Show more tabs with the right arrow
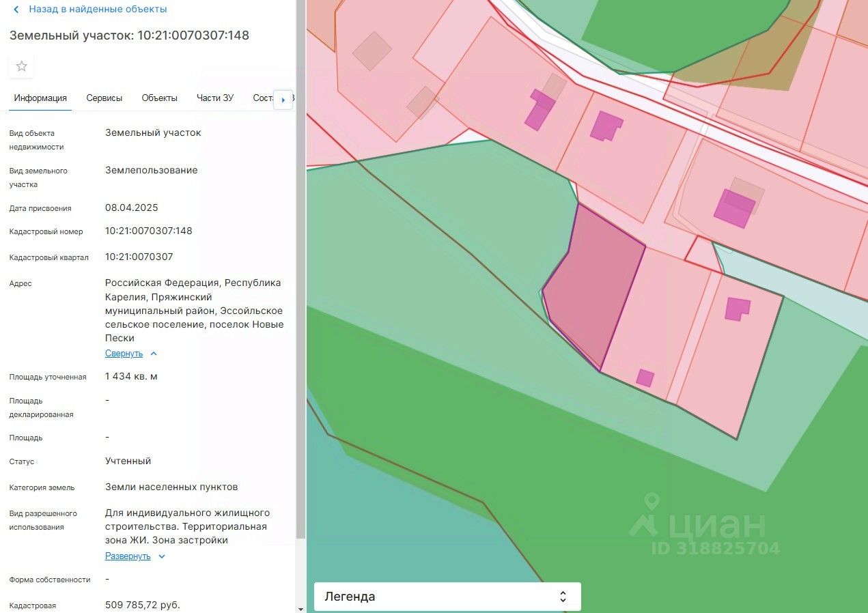This screenshot has width=868, height=613. 283,100
